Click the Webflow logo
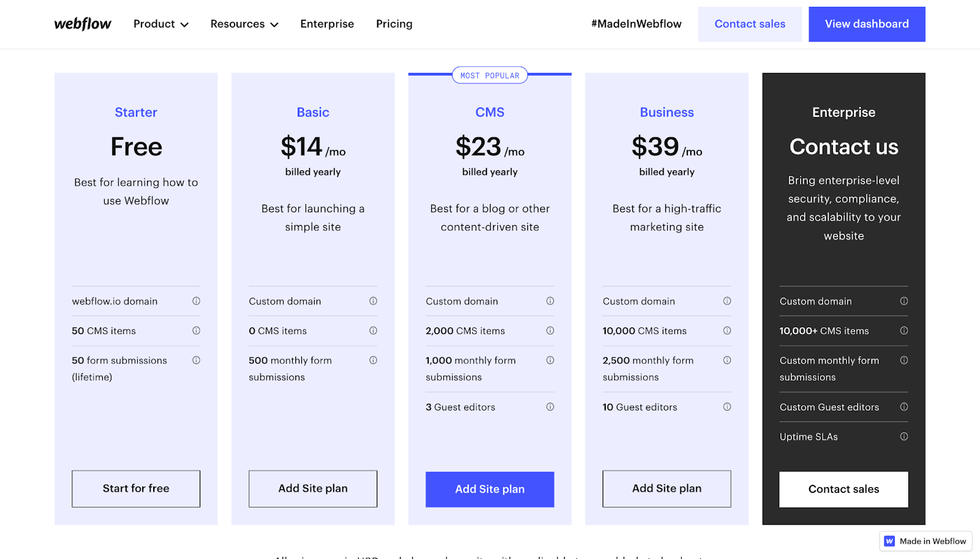This screenshot has height=559, width=980. pyautogui.click(x=83, y=24)
